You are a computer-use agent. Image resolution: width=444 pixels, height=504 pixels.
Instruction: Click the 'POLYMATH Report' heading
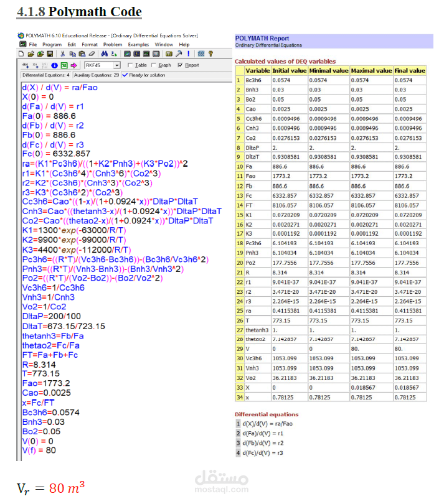pos(262,38)
